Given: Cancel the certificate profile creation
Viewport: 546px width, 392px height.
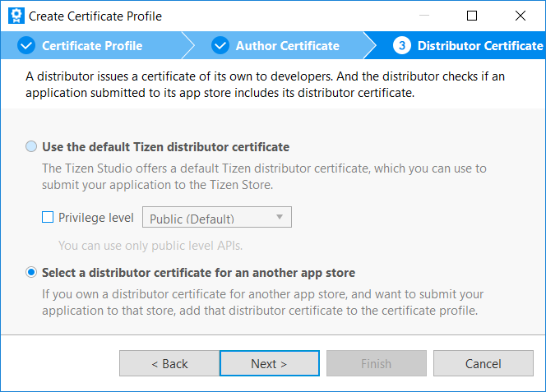Looking at the screenshot, I should click(x=483, y=363).
